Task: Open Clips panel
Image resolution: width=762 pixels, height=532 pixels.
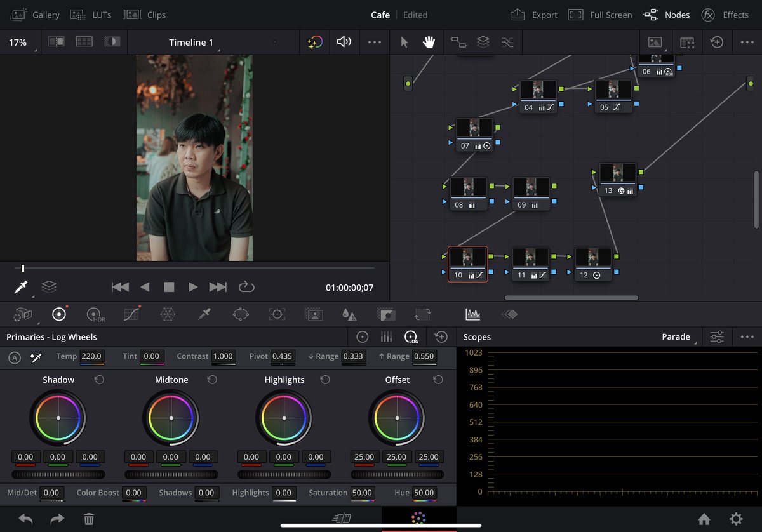Action: click(144, 15)
